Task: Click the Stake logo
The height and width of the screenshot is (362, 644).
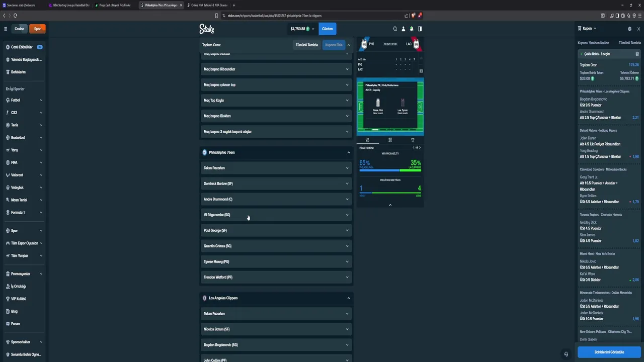Action: [207, 29]
